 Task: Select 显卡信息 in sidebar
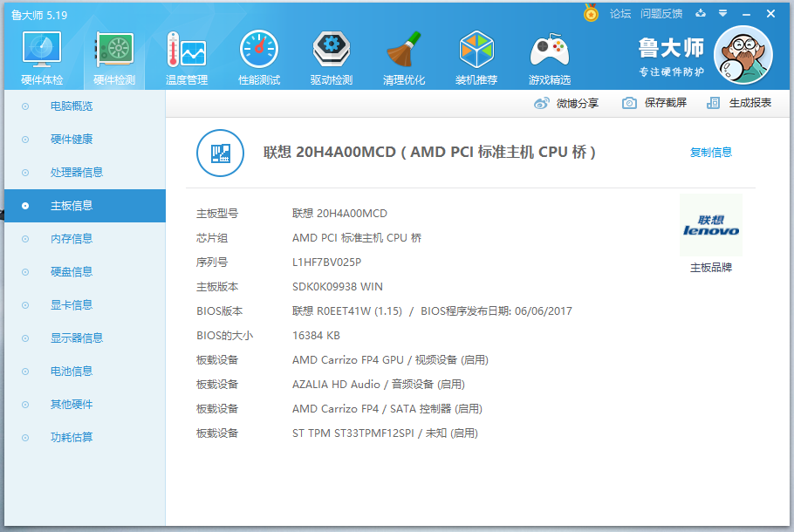(x=86, y=305)
